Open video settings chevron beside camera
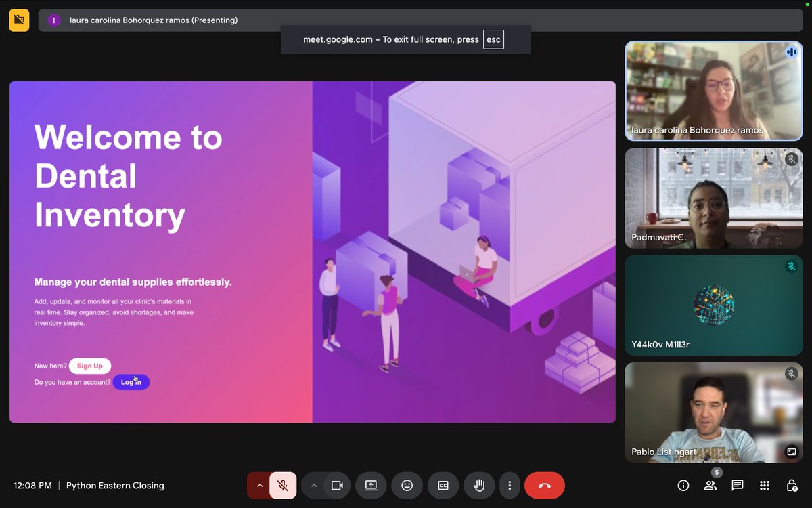 coord(313,486)
